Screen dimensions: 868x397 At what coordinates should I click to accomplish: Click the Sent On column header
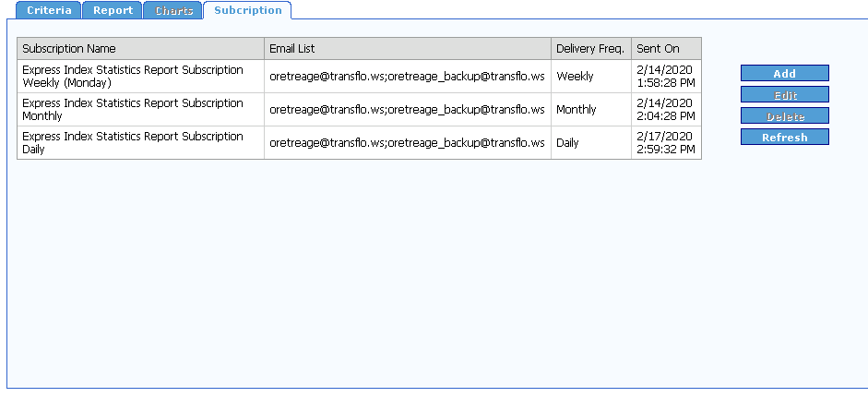[667, 49]
